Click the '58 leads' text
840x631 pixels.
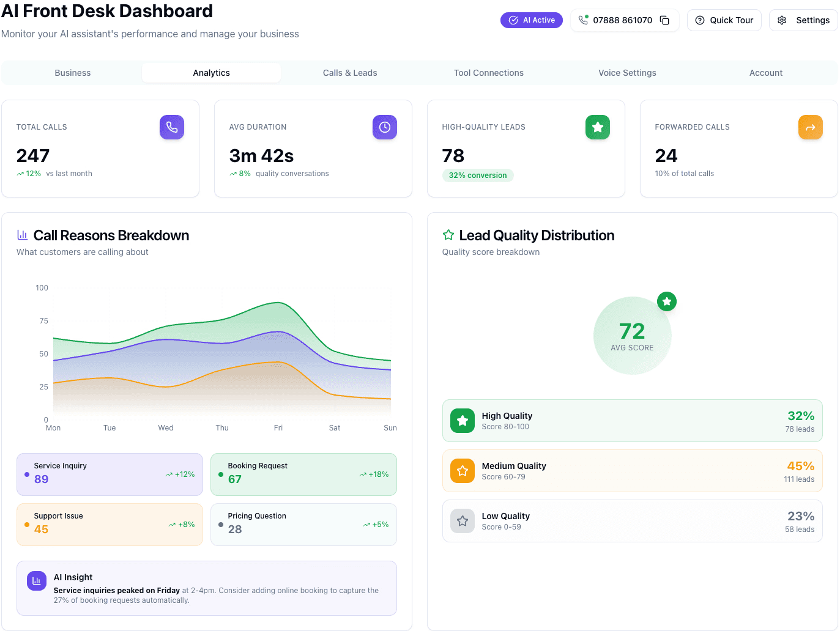[x=800, y=530]
